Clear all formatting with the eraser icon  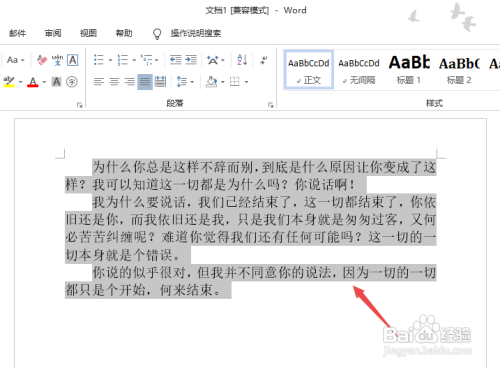pyautogui.click(x=42, y=60)
